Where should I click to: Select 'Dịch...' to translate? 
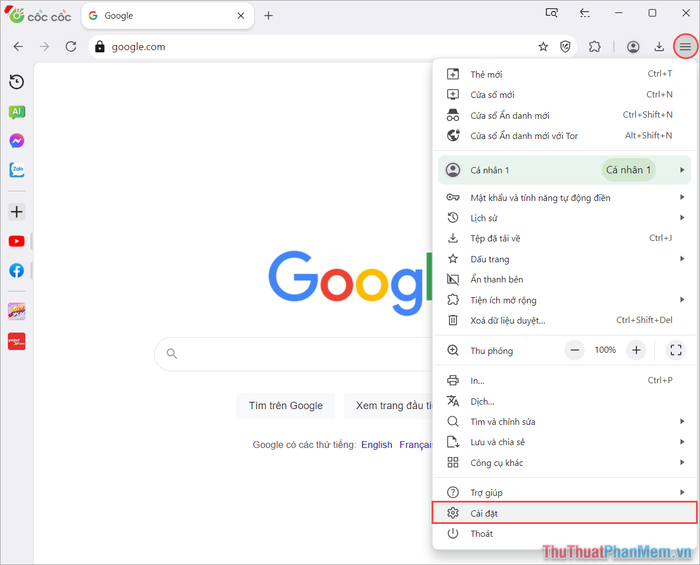(564, 401)
